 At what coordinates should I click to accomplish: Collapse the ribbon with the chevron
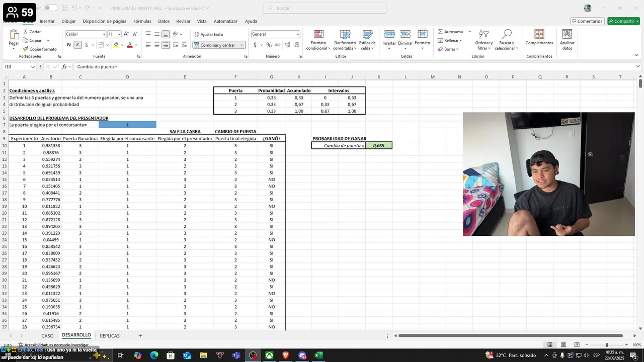636,56
